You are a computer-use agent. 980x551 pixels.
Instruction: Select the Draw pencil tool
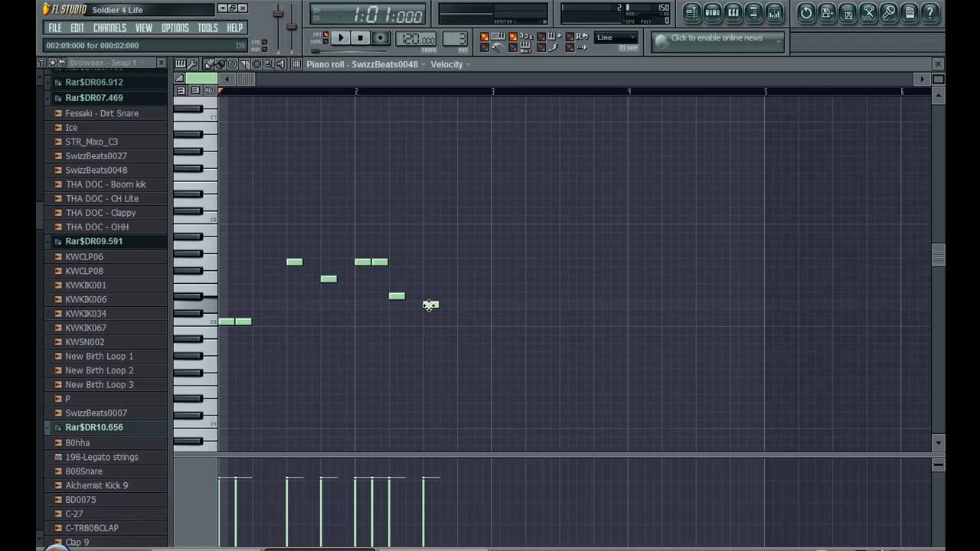[209, 64]
